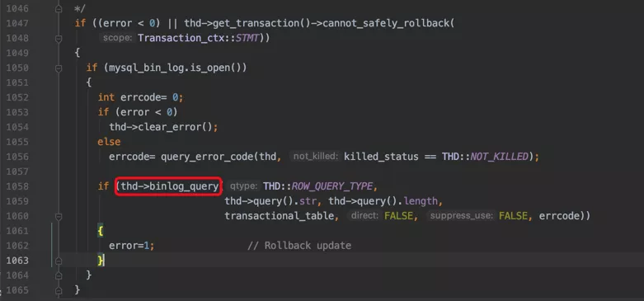
Task: Click transactional_table argument
Action: point(280,216)
